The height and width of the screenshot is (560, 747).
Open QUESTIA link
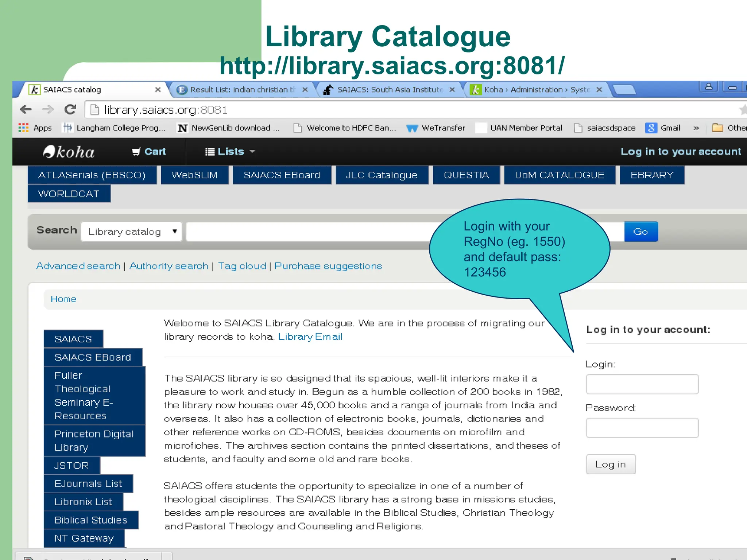466,175
